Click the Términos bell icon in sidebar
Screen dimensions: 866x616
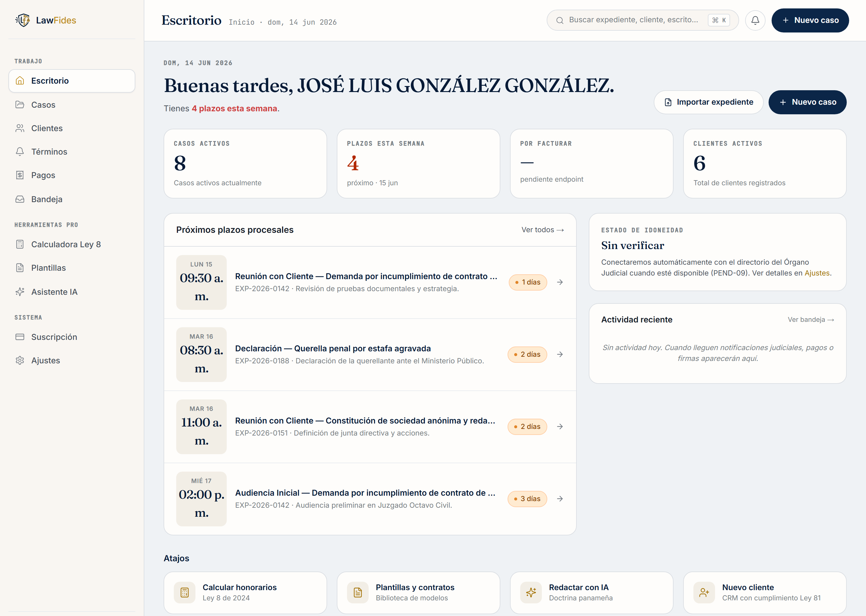[20, 152]
